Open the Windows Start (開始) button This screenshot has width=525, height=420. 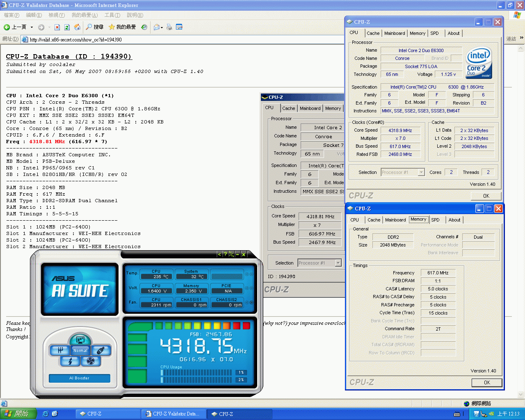pyautogui.click(x=18, y=414)
